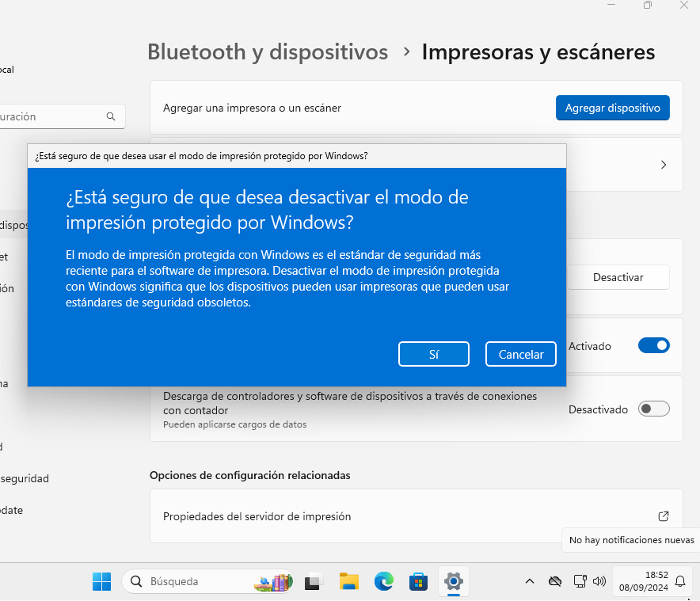This screenshot has width=700, height=601.
Task: Show hidden system tray icons
Action: 530,581
